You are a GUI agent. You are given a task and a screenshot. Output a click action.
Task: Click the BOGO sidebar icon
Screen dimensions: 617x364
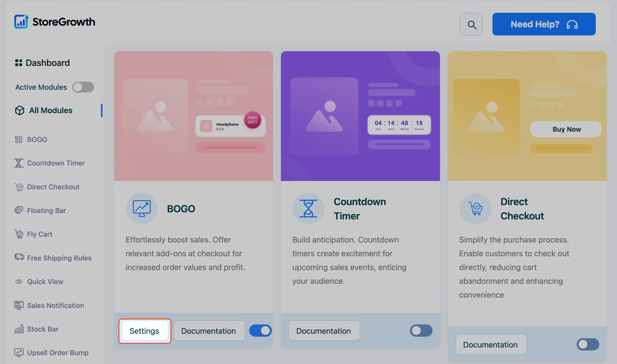click(x=19, y=139)
